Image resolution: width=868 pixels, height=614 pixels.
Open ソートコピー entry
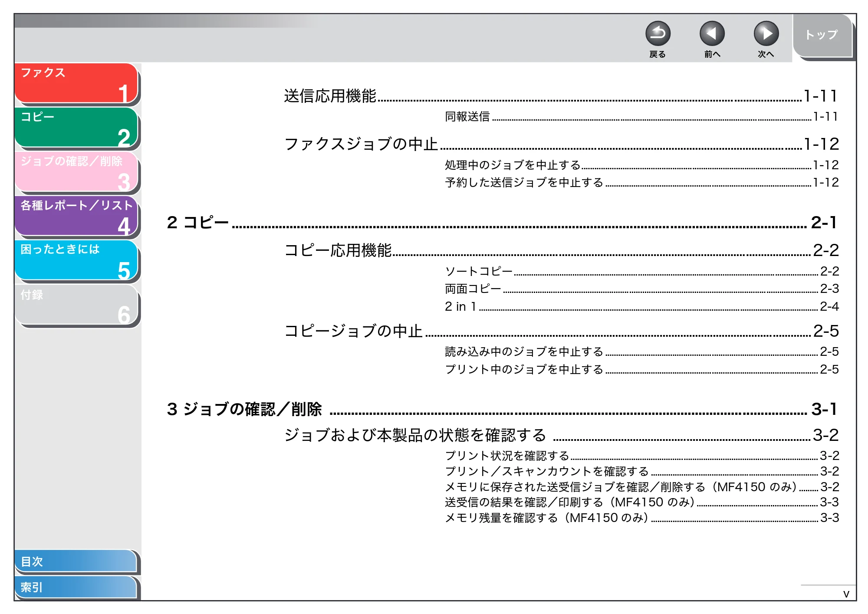coord(642,271)
